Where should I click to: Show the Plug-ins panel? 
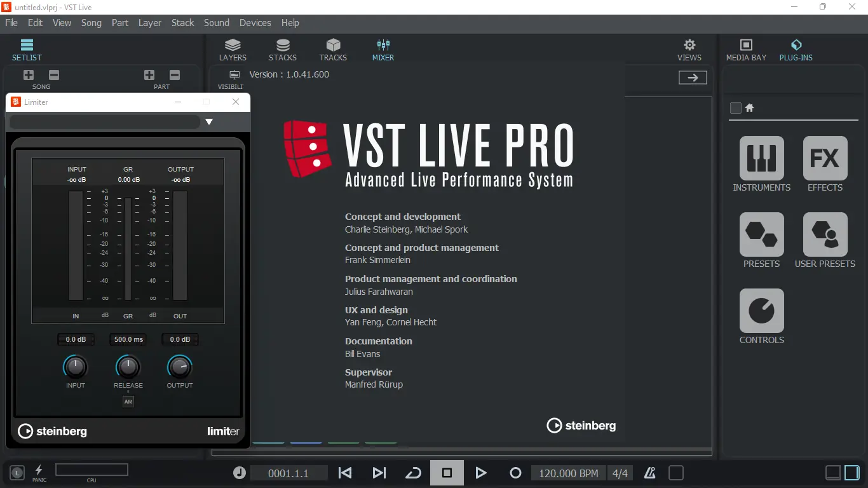tap(796, 50)
